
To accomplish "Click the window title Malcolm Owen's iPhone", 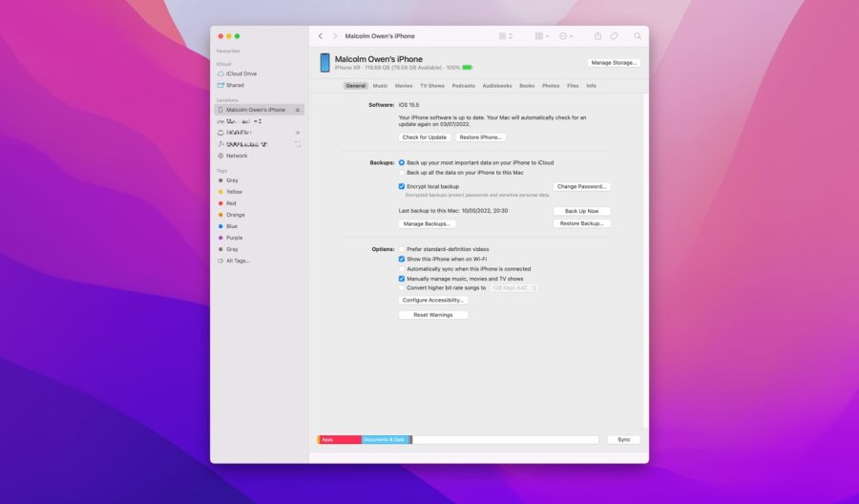I will pos(380,36).
